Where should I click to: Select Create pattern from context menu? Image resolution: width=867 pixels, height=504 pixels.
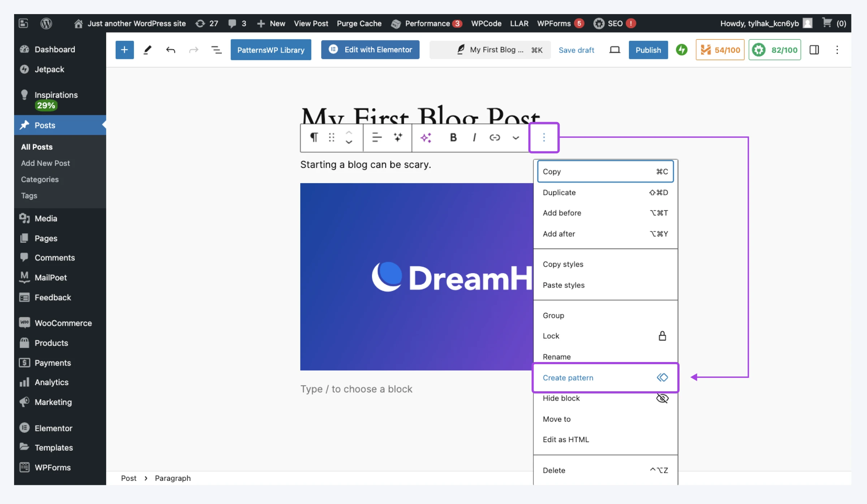click(x=568, y=378)
